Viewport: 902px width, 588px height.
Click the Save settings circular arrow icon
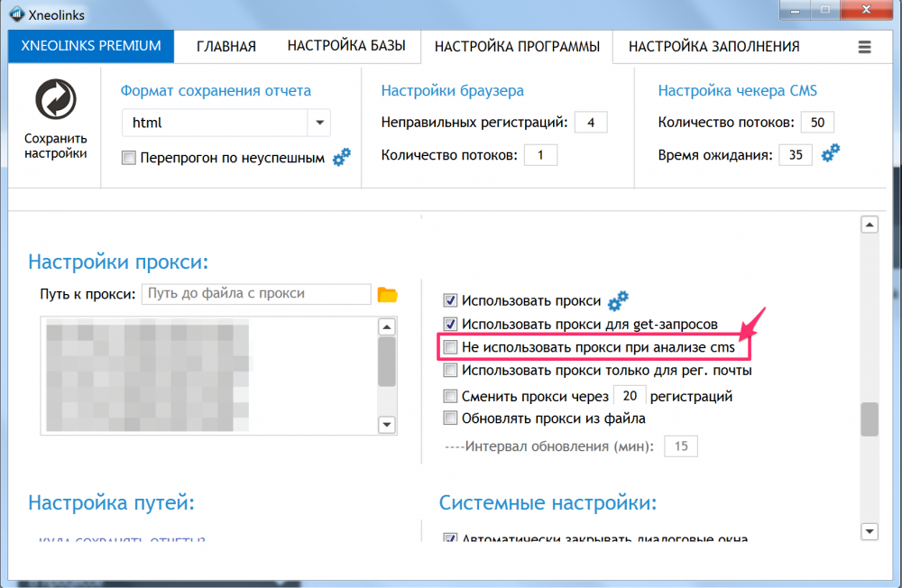tap(56, 99)
